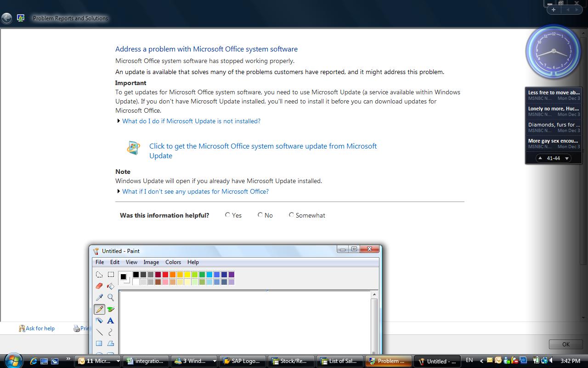Mark the information as Somewhat helpful

(x=291, y=215)
